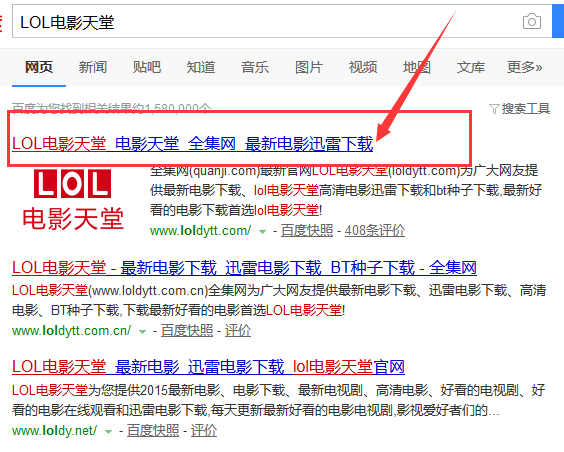Click the filter funnel icon beside 搜索工具
Image resolution: width=564 pixels, height=452 pixels.
[x=495, y=109]
